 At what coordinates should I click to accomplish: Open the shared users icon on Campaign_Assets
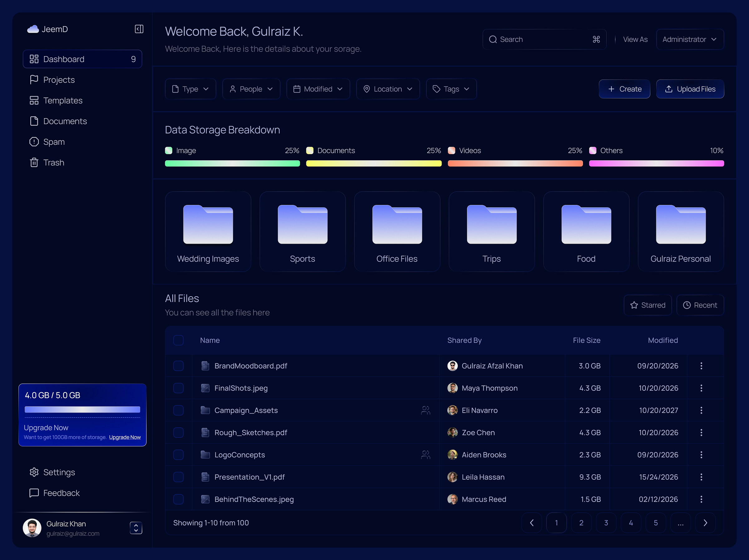point(426,410)
